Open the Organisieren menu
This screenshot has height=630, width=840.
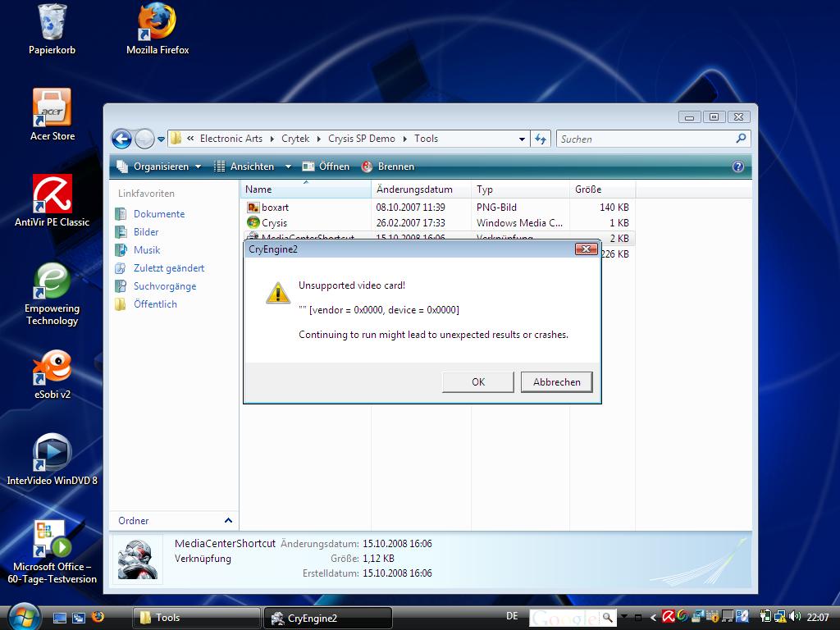[x=159, y=167]
